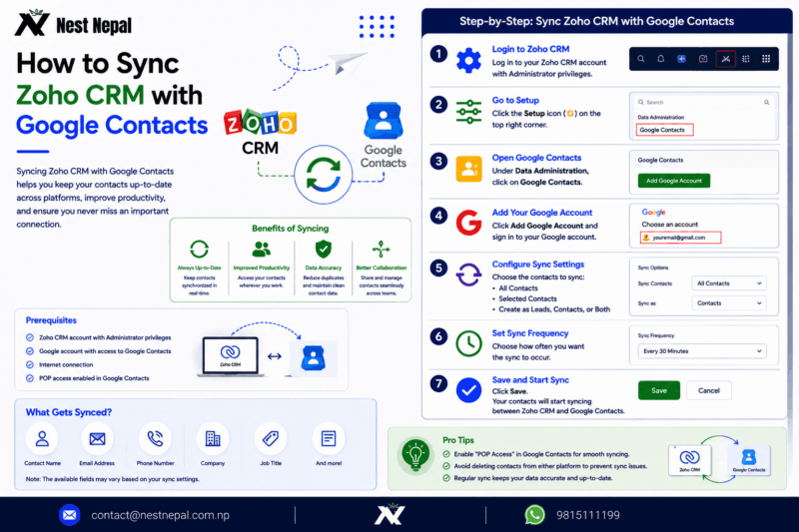Click checkmark beside Internet connection prerequisite
This screenshot has height=532, width=799.
(30, 364)
